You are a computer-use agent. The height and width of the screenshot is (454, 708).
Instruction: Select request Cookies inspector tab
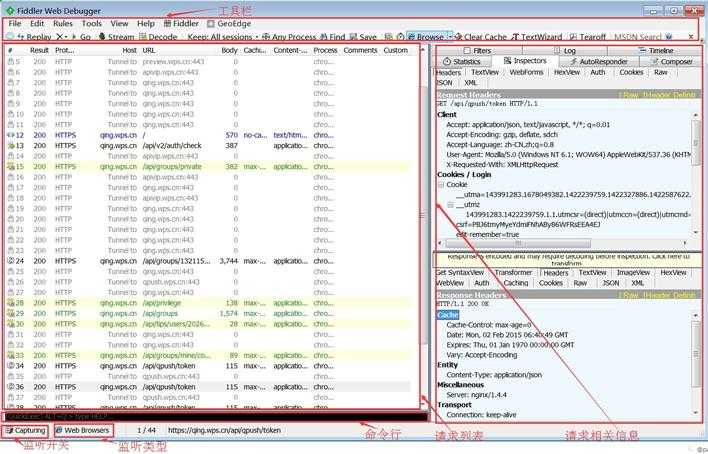[631, 72]
